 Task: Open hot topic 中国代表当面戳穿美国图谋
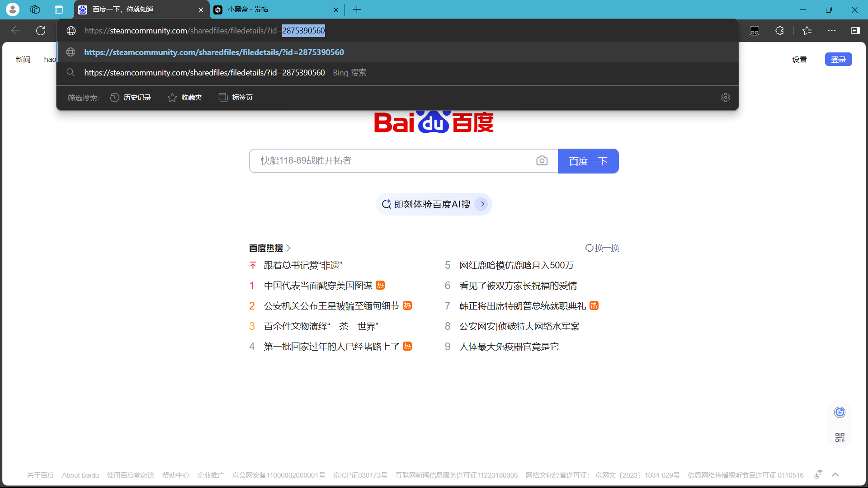point(318,286)
